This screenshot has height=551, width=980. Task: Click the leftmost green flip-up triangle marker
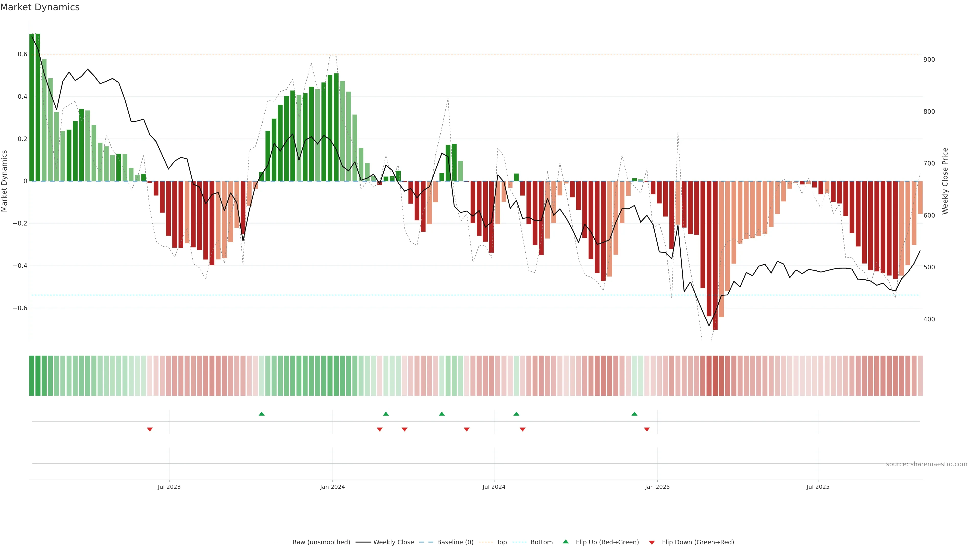pos(261,414)
